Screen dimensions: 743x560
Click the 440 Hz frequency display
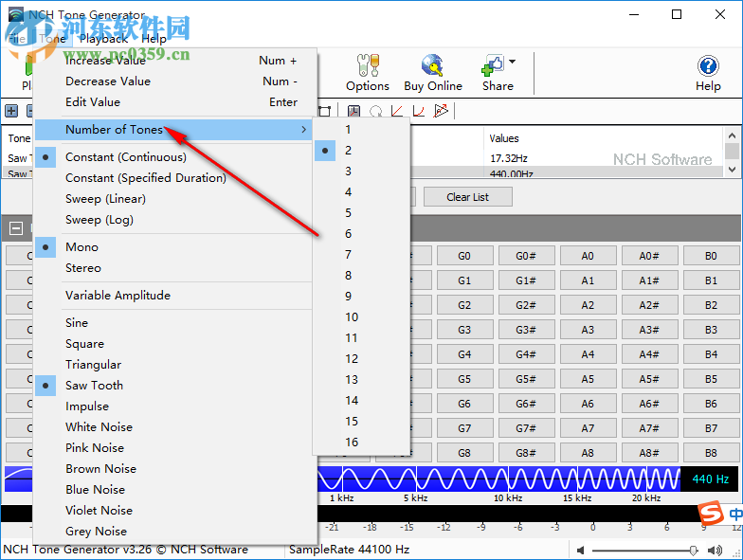tap(710, 479)
